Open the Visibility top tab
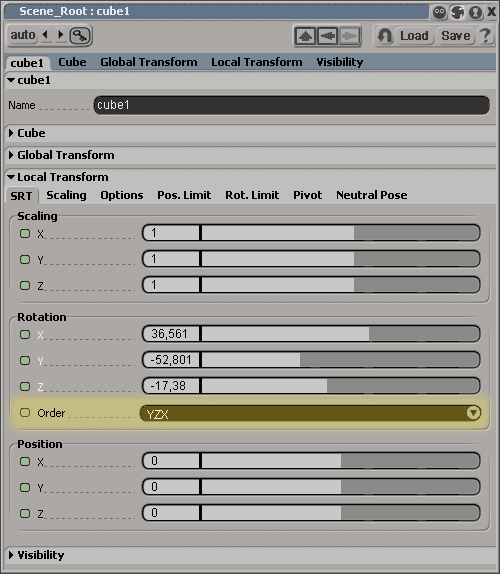Viewport: 500px width, 574px height. click(x=340, y=62)
